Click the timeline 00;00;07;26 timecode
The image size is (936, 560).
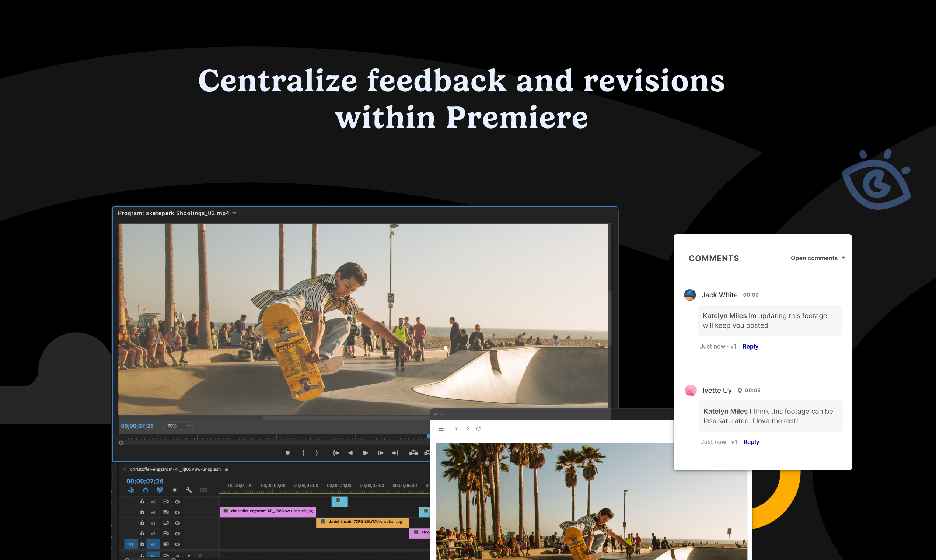point(145,481)
